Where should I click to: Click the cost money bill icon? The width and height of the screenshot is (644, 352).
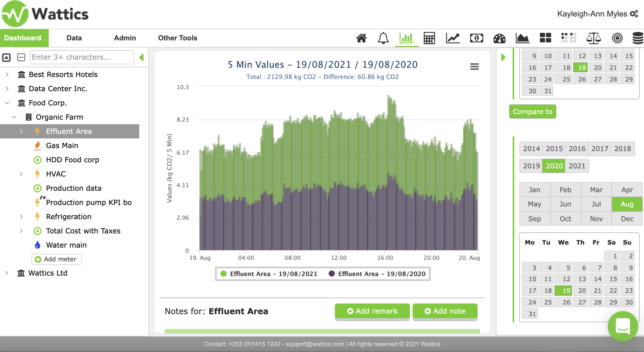point(476,38)
